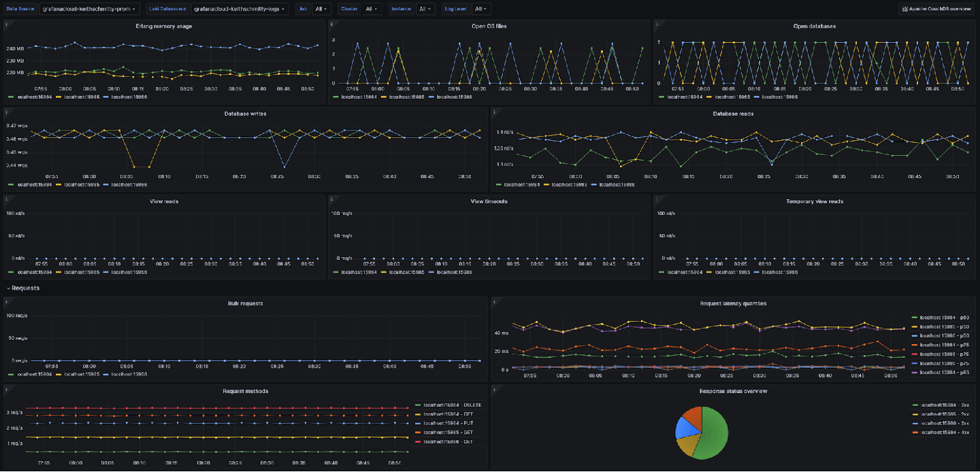Click the Request latency quantiles info icon
Image resolution: width=980 pixels, height=472 pixels.
coord(495,301)
